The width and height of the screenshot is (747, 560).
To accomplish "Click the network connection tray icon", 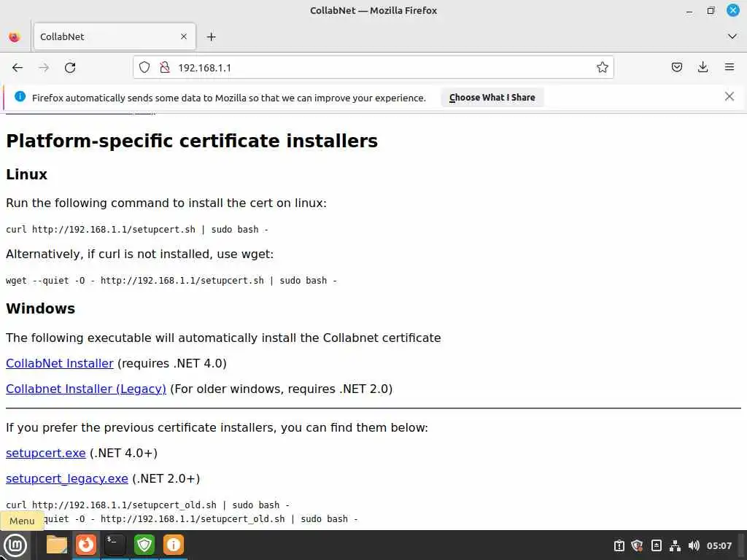I will click(675, 545).
